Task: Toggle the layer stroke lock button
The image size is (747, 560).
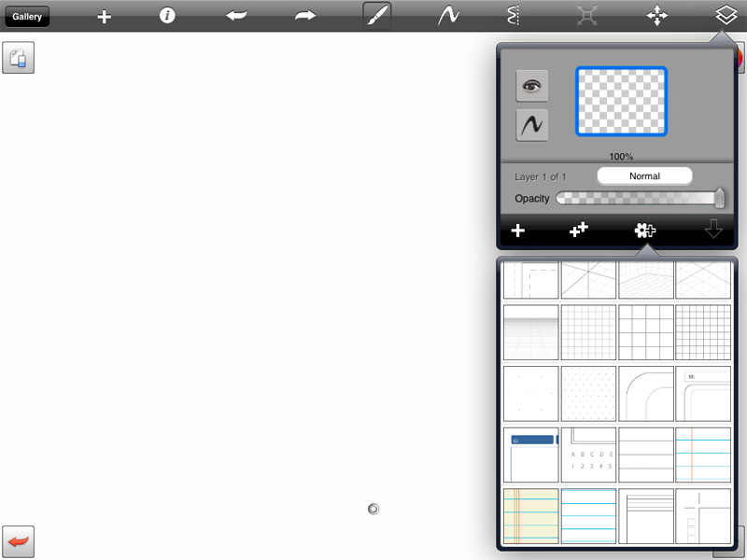Action: pyautogui.click(x=532, y=125)
